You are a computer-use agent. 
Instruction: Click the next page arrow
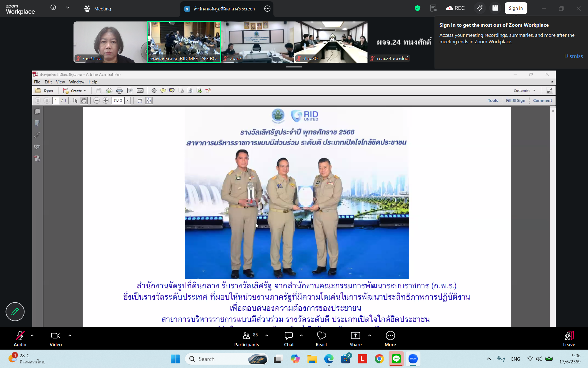click(x=47, y=101)
